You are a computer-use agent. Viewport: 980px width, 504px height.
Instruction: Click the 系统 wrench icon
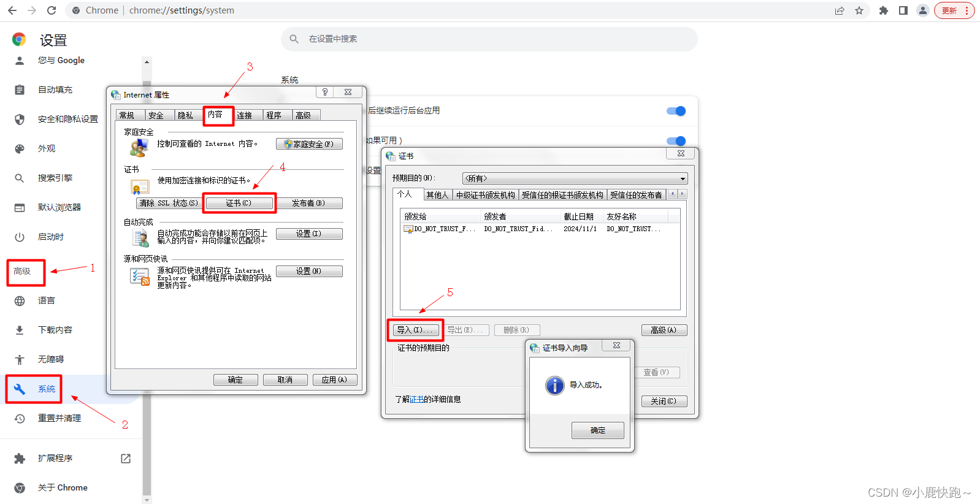point(20,389)
